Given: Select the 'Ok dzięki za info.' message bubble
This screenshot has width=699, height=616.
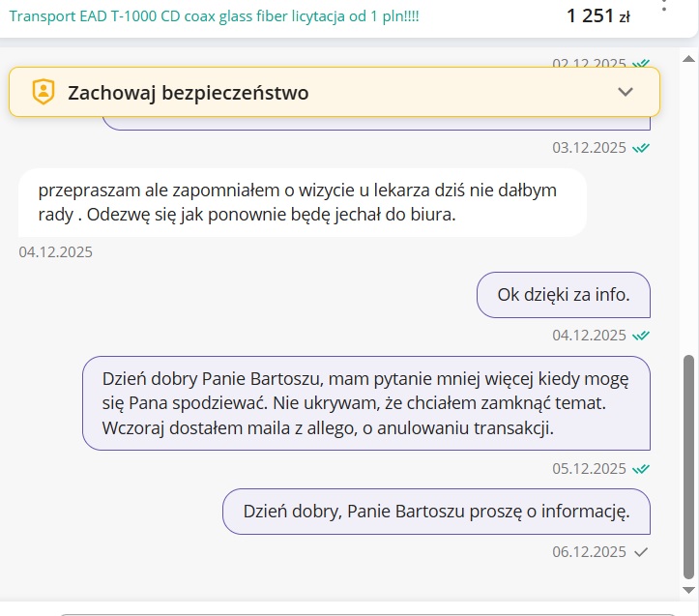Looking at the screenshot, I should click(x=563, y=295).
